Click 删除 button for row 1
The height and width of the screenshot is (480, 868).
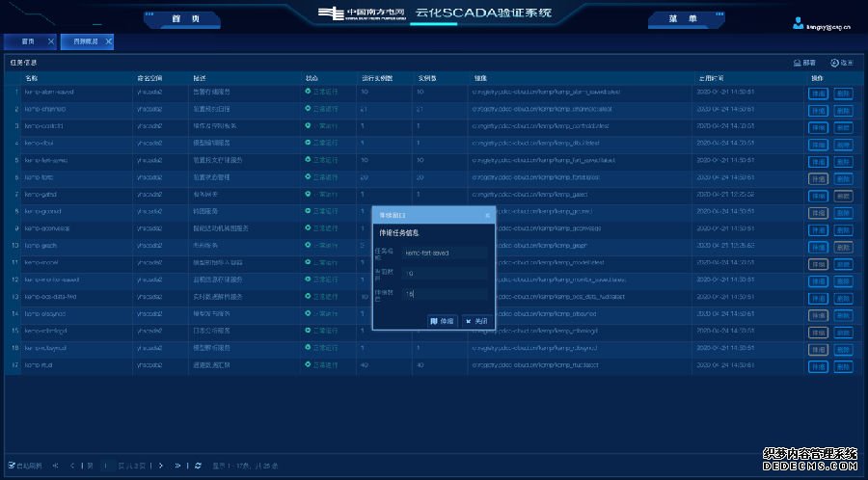[843, 93]
